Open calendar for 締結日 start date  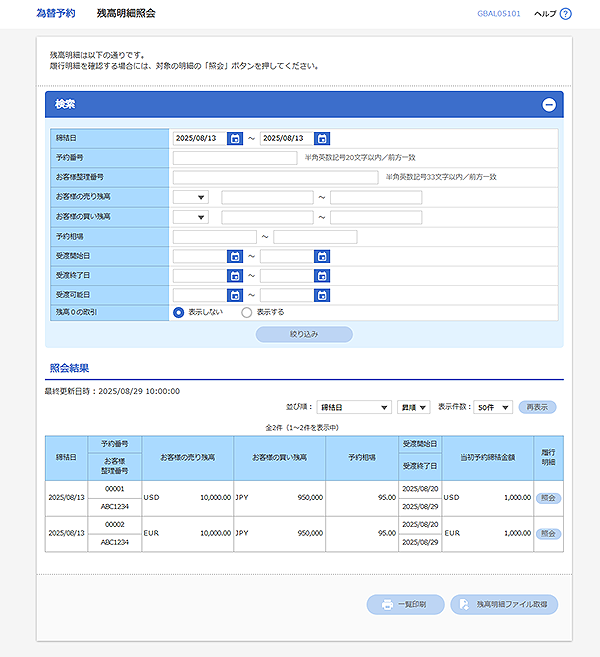[x=235, y=138]
